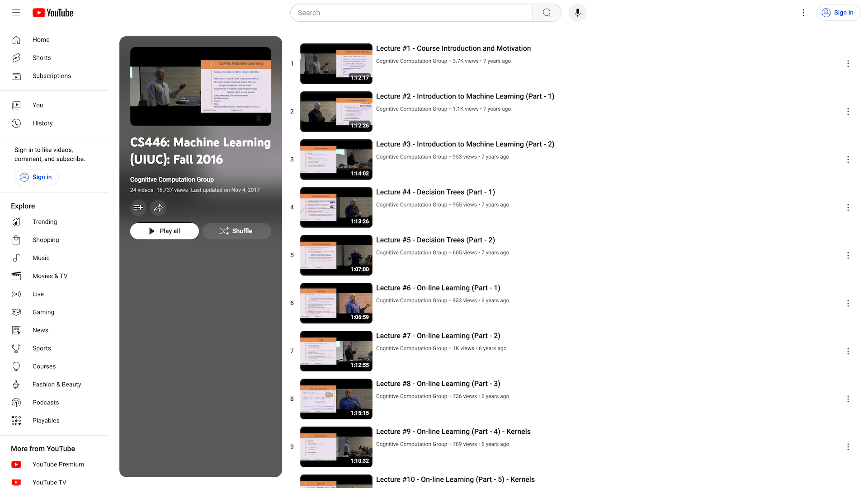Open Home in the sidebar
Image resolution: width=868 pixels, height=488 pixels.
point(54,40)
